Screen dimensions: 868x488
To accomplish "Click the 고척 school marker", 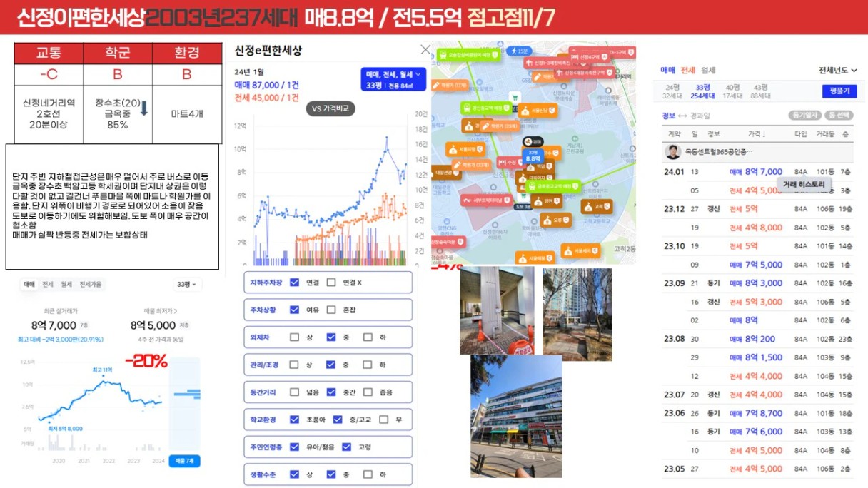I will click(596, 207).
